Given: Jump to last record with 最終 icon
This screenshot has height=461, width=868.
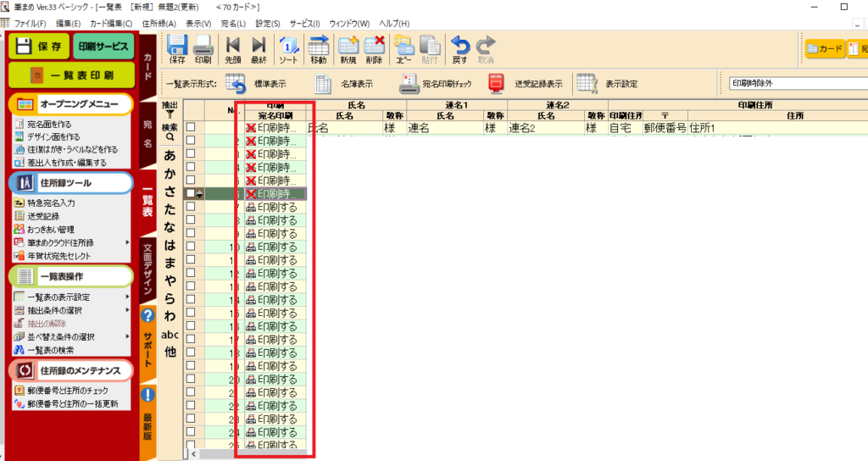Looking at the screenshot, I should (x=259, y=46).
